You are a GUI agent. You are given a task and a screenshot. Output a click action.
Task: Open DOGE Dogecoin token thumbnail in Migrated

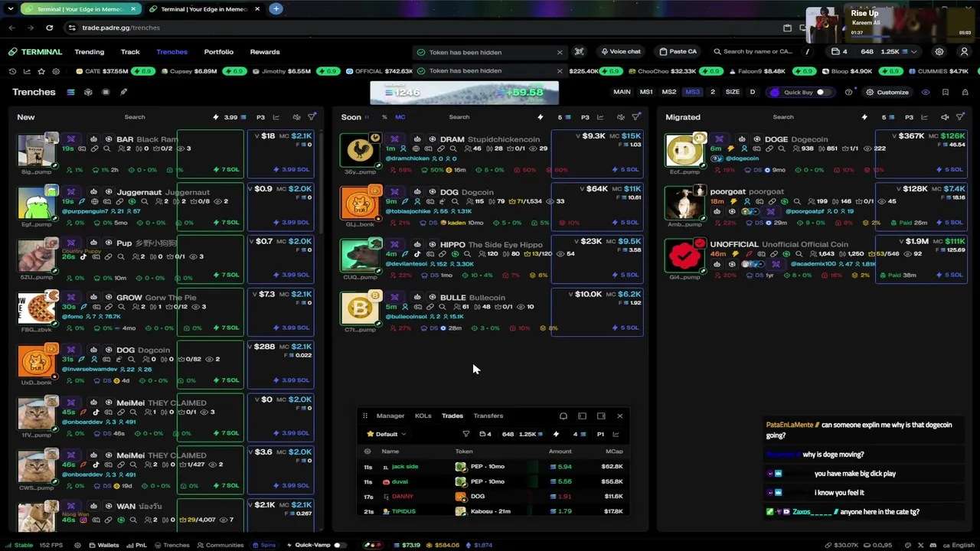click(x=684, y=152)
